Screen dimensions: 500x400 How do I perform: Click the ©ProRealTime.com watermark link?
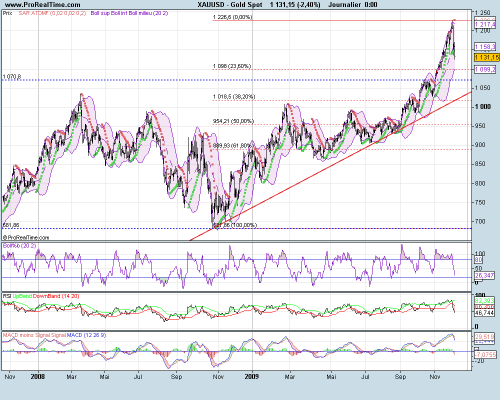(26, 238)
